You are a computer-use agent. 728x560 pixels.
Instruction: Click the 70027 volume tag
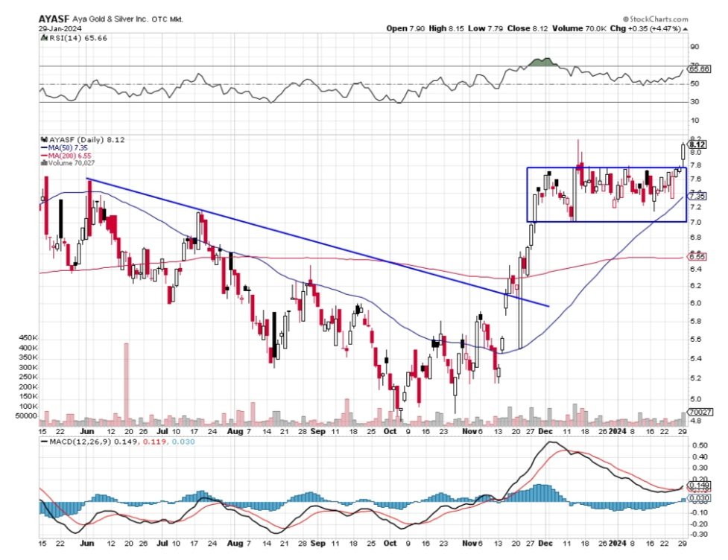(700, 412)
